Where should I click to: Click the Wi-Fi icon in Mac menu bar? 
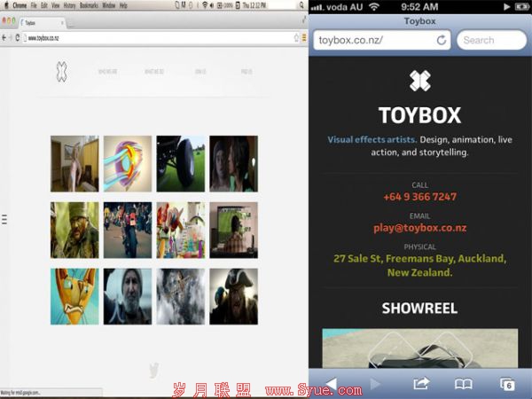[205, 5]
